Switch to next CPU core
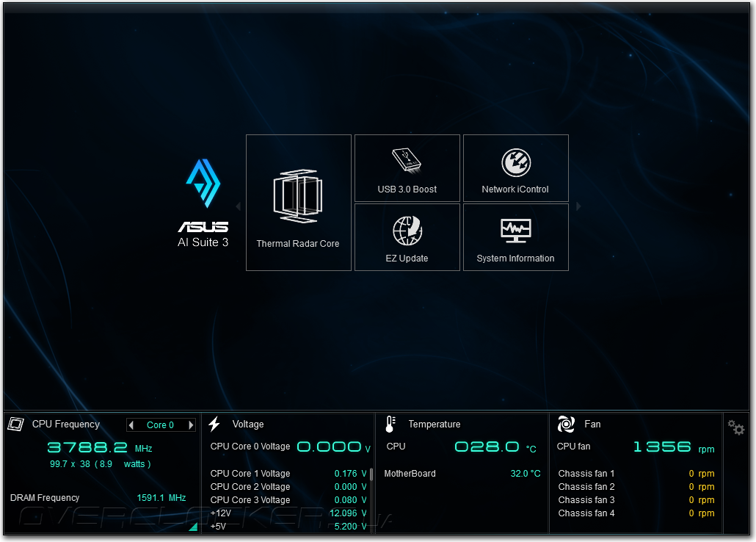The image size is (756, 542). coord(191,425)
